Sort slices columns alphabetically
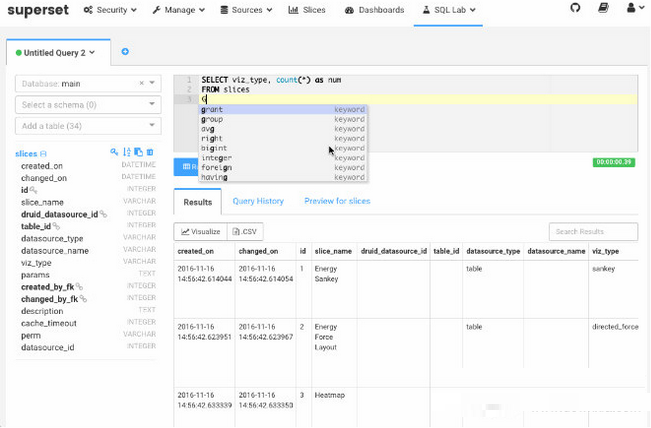651x428 pixels. [x=127, y=152]
